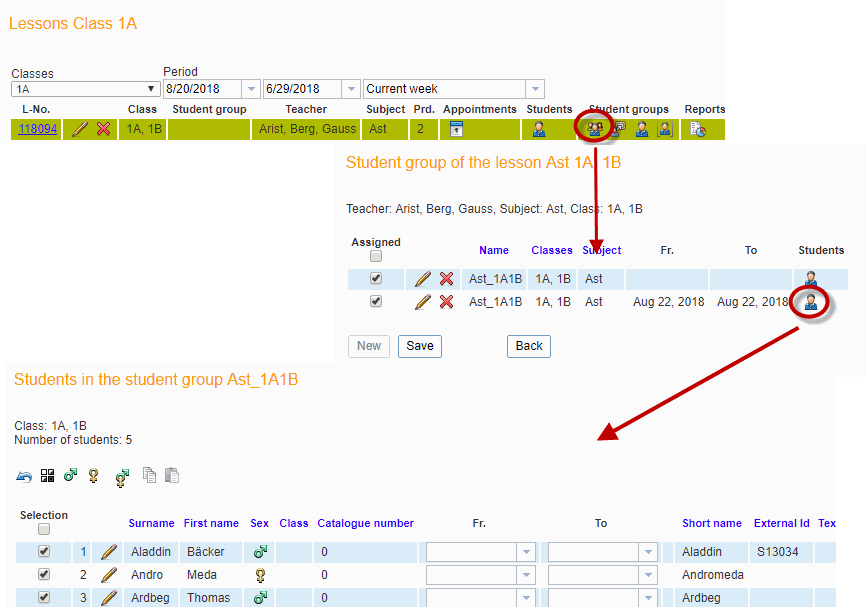
Task: Click the Back button
Action: (x=529, y=346)
